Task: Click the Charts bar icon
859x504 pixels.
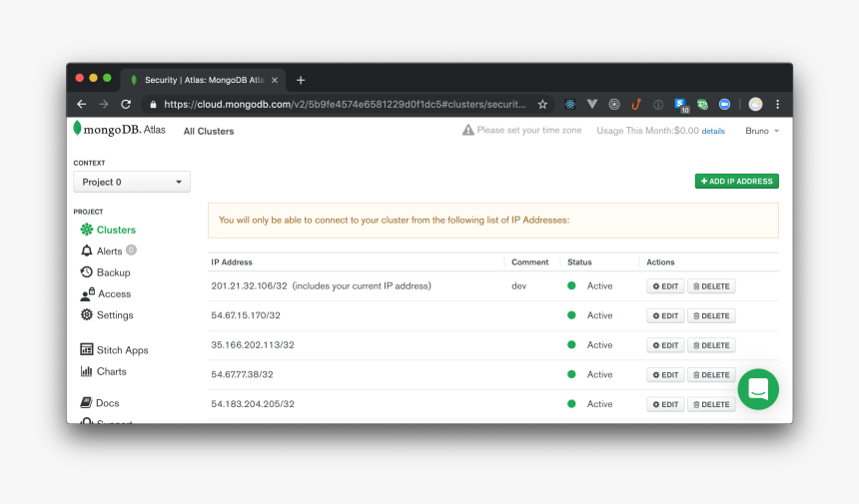Action: (87, 371)
